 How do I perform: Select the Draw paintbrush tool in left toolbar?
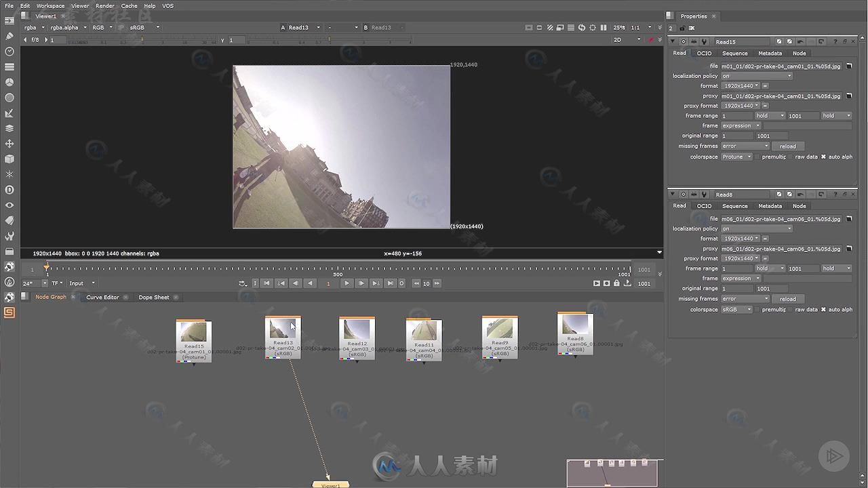pyautogui.click(x=9, y=36)
